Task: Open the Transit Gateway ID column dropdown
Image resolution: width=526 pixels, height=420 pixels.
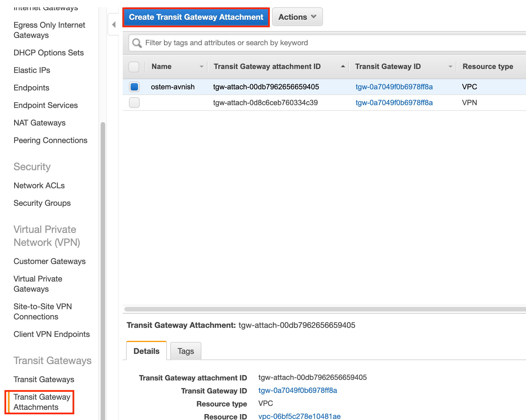Action: (450, 67)
